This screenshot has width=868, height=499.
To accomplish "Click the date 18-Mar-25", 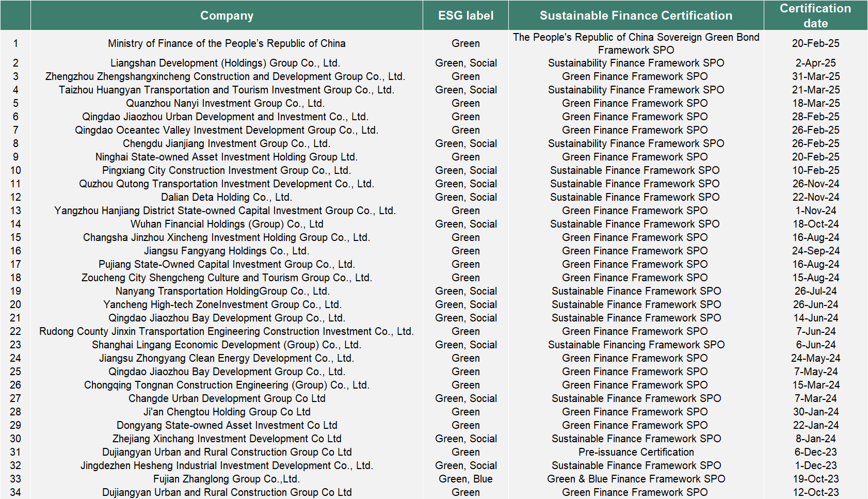I will (815, 103).
